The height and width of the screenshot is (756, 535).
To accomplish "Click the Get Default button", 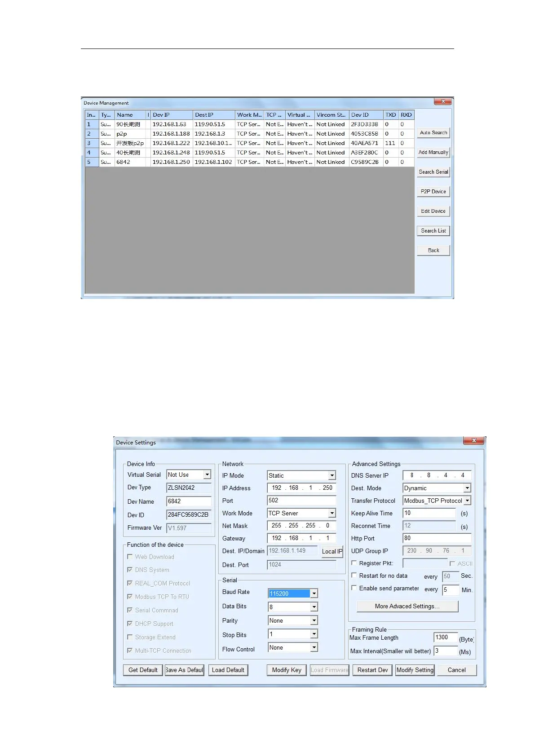I will click(143, 670).
